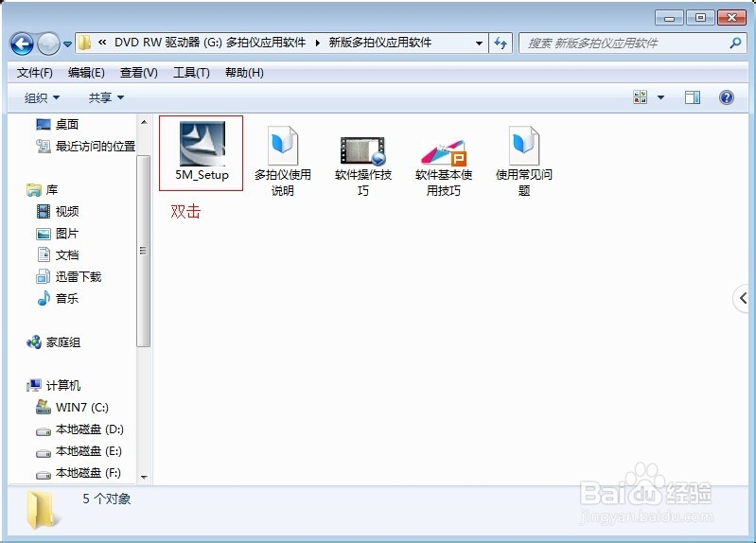Select 计算机 in navigation pane
The image size is (756, 543).
pyautogui.click(x=54, y=385)
